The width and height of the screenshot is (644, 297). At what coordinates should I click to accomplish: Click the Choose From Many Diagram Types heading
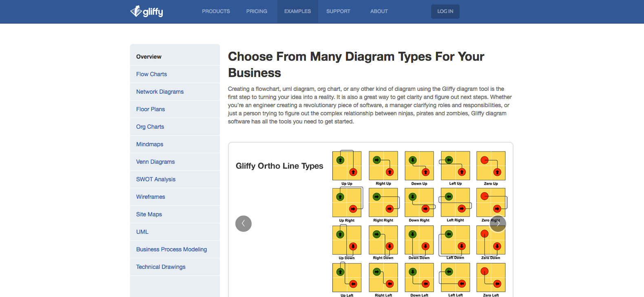pos(356,64)
